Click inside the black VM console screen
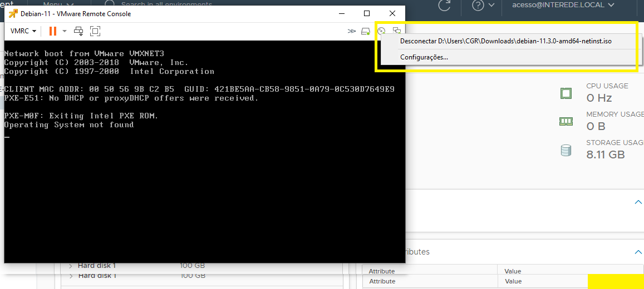 point(200,189)
